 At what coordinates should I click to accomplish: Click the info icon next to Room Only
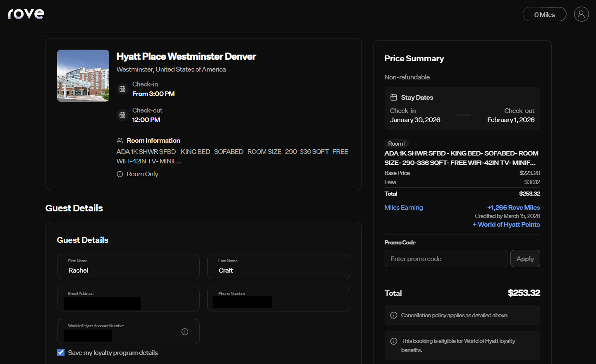[120, 174]
